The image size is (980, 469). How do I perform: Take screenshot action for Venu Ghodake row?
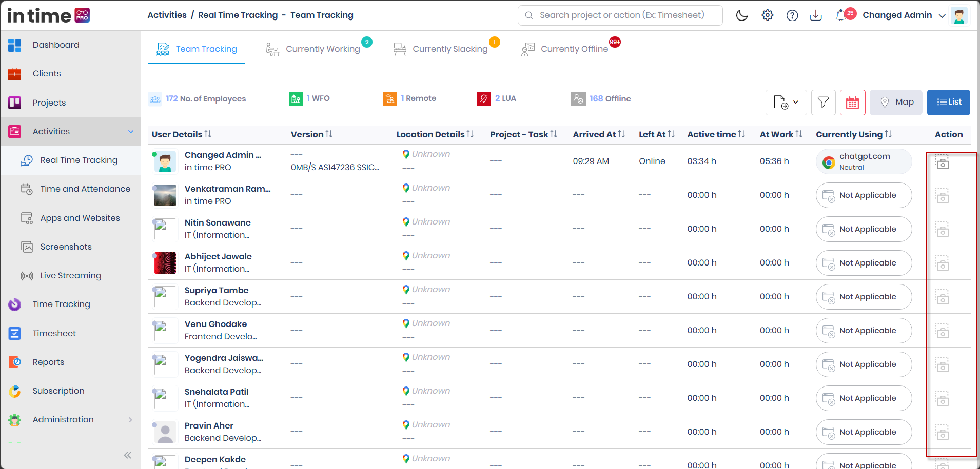point(942,331)
